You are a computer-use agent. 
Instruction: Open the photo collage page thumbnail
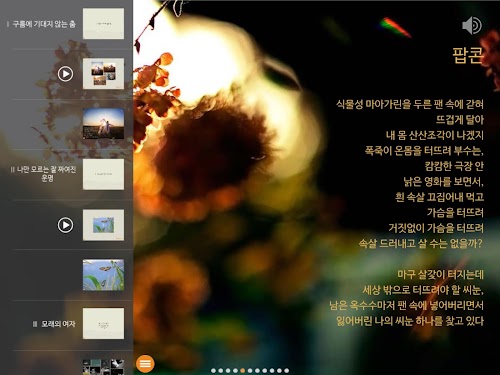[103, 74]
